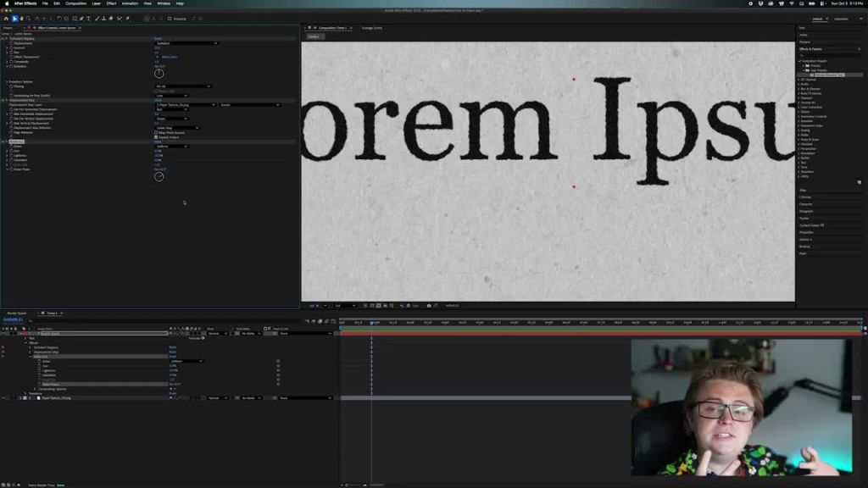Viewport: 868px width, 488px height.
Task: Open the Paragraph panel
Action: click(807, 211)
